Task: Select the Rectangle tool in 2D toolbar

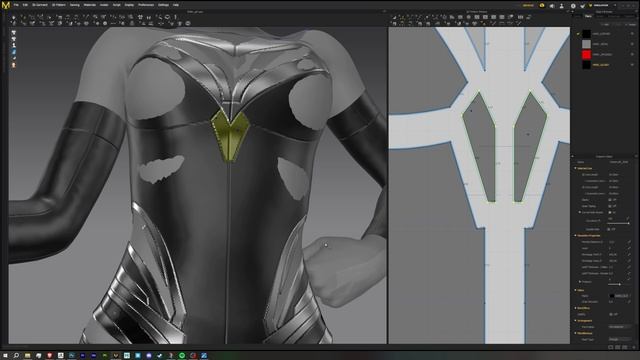Action: pos(460,17)
